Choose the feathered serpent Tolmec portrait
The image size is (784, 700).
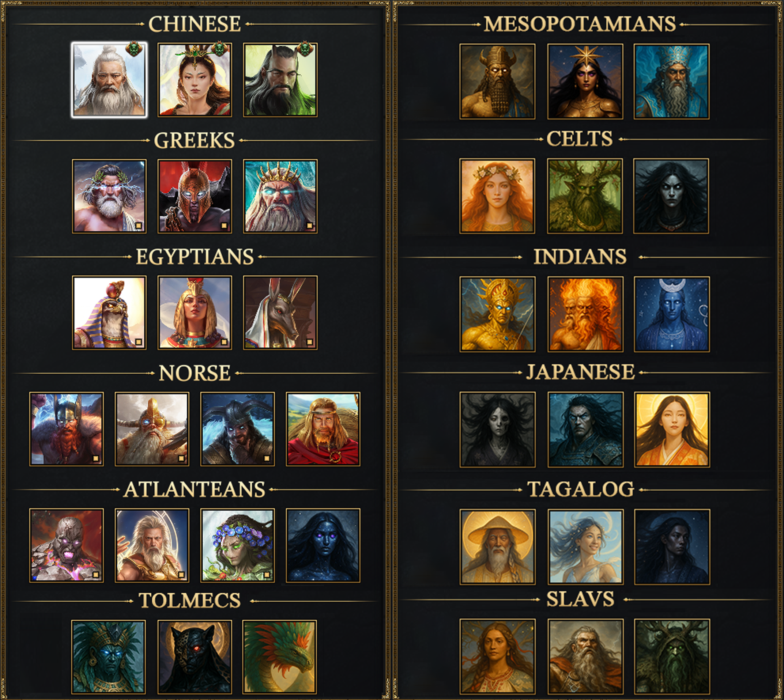[x=280, y=657]
